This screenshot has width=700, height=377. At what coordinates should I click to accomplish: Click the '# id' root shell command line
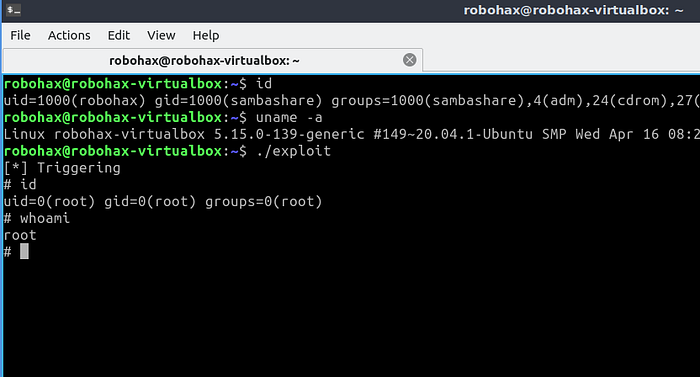pos(20,184)
